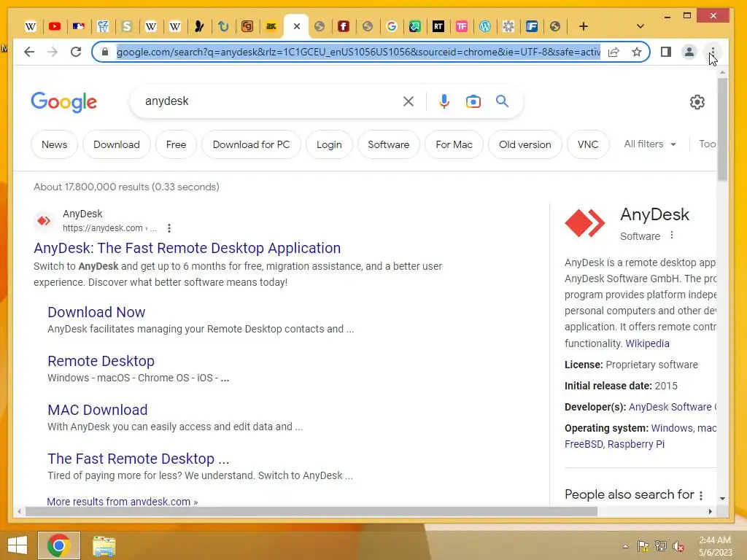Show hidden system tray icons
This screenshot has width=747, height=560.
(625, 546)
